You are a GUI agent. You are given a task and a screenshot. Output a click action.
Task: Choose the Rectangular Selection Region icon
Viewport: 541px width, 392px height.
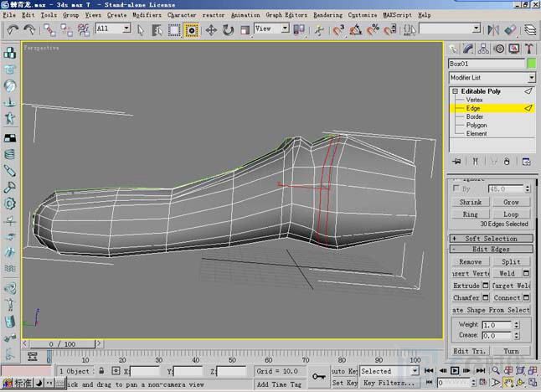pos(174,30)
